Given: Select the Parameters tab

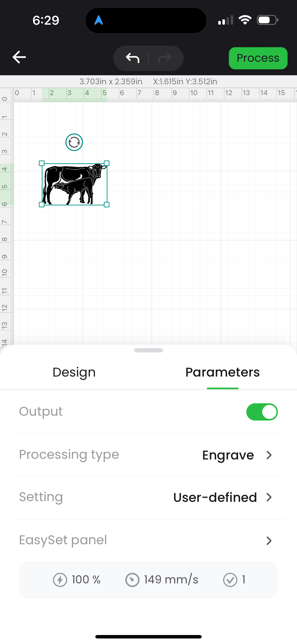Looking at the screenshot, I should 222,372.
